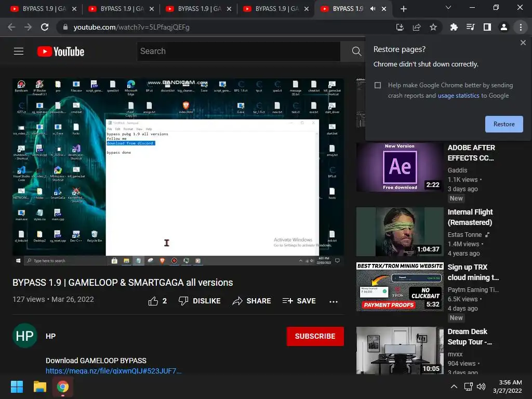Click the address bar URL
Image resolution: width=532 pixels, height=399 pixels.
131,27
